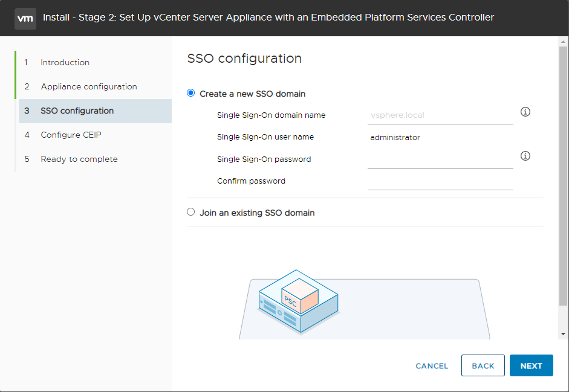Click the scrollbar up arrow
The width and height of the screenshot is (569, 392).
[x=563, y=42]
